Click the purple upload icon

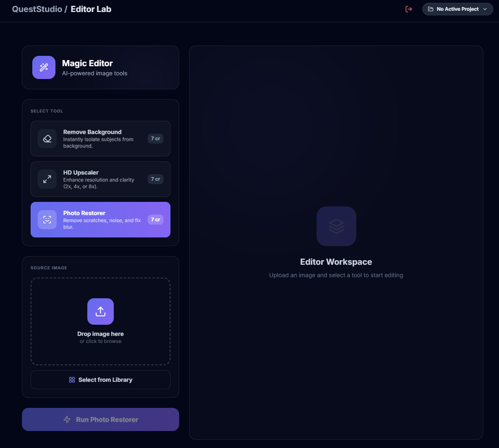pos(101,311)
